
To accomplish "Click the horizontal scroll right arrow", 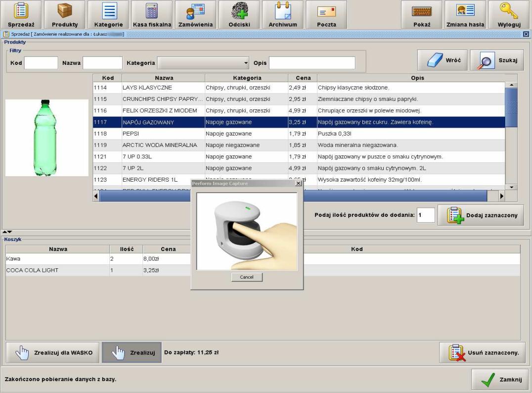I will (x=501, y=196).
